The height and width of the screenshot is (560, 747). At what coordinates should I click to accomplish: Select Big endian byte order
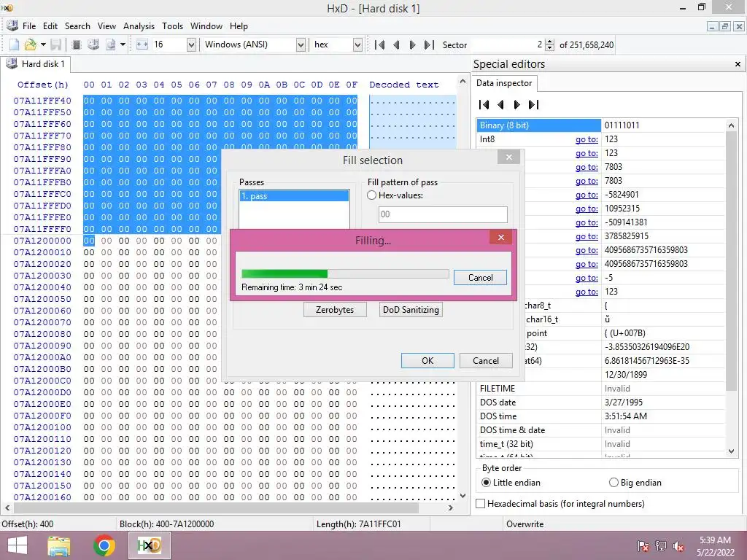(x=614, y=483)
